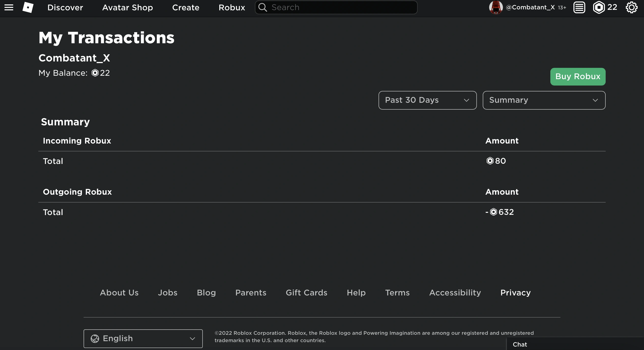Click the search magnifier icon
644x350 pixels.
263,7
